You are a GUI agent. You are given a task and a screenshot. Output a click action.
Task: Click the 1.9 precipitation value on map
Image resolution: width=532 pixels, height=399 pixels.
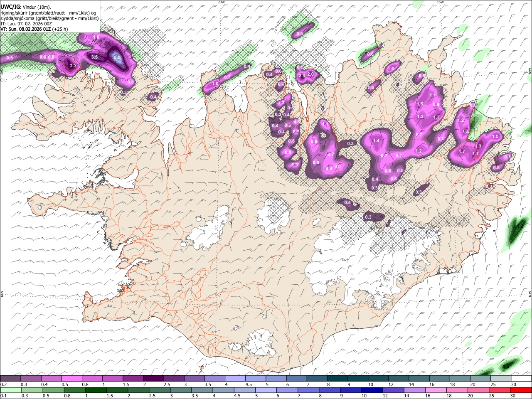[x=478, y=146]
